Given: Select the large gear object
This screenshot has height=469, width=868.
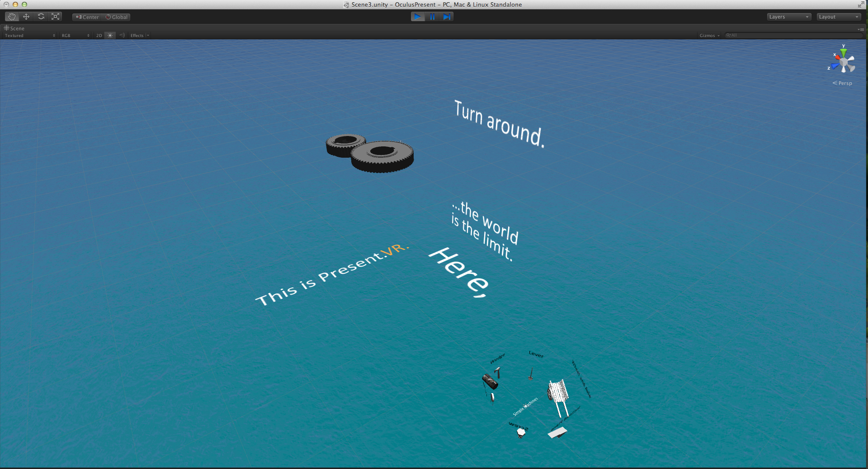Looking at the screenshot, I should (382, 156).
